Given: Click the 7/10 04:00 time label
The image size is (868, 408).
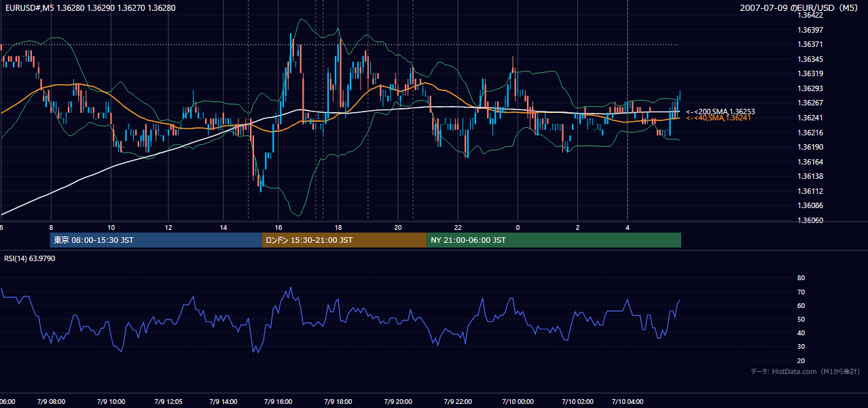Looking at the screenshot, I should [x=628, y=402].
